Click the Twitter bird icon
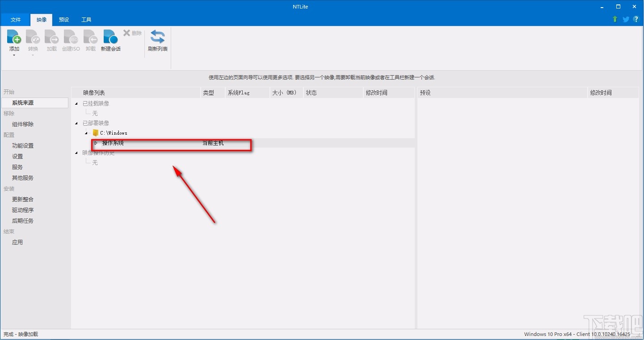The image size is (644, 340). [625, 19]
